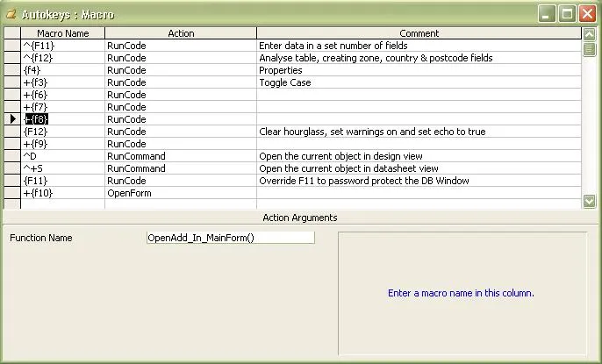The image size is (602, 364).
Task: Click the RunCode action for +{f8}
Action: point(181,119)
